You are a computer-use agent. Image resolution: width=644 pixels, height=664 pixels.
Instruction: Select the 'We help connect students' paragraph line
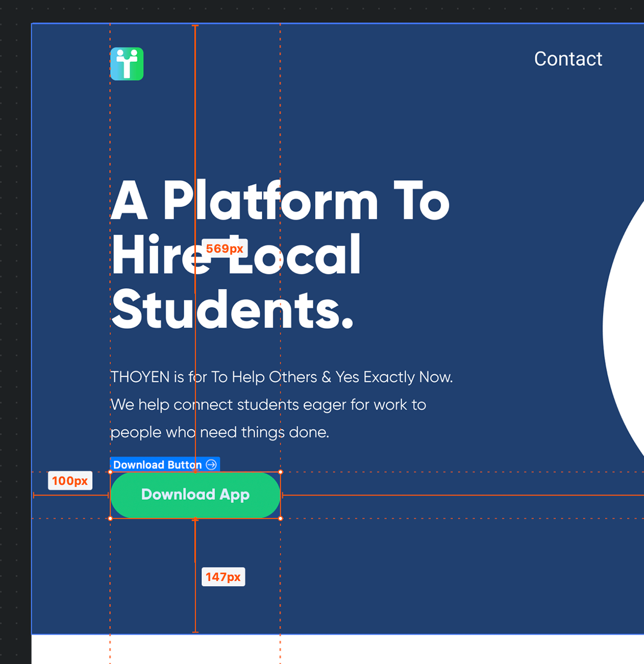click(268, 405)
